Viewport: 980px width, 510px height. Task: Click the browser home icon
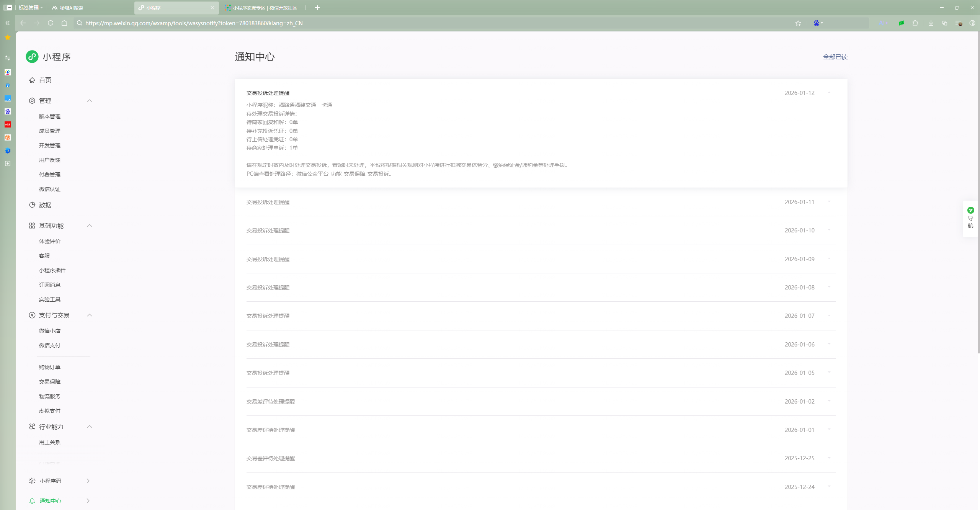coord(64,23)
